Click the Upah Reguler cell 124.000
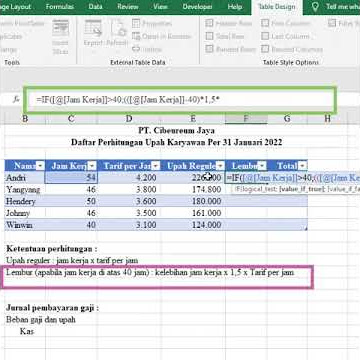The width and height of the screenshot is (360, 360). point(193,225)
